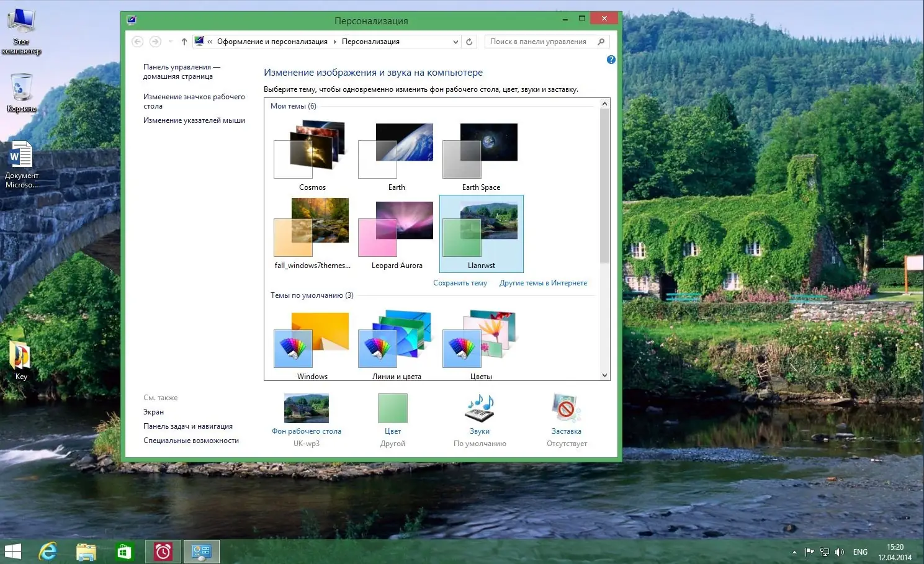This screenshot has height=564, width=924.
Task: Go back in Personalization window
Action: point(138,42)
